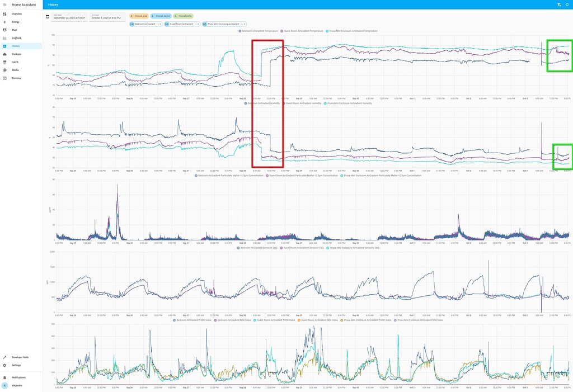Image resolution: width=573 pixels, height=392 pixels.
Task: Open the Choose device picker
Action: [161, 16]
